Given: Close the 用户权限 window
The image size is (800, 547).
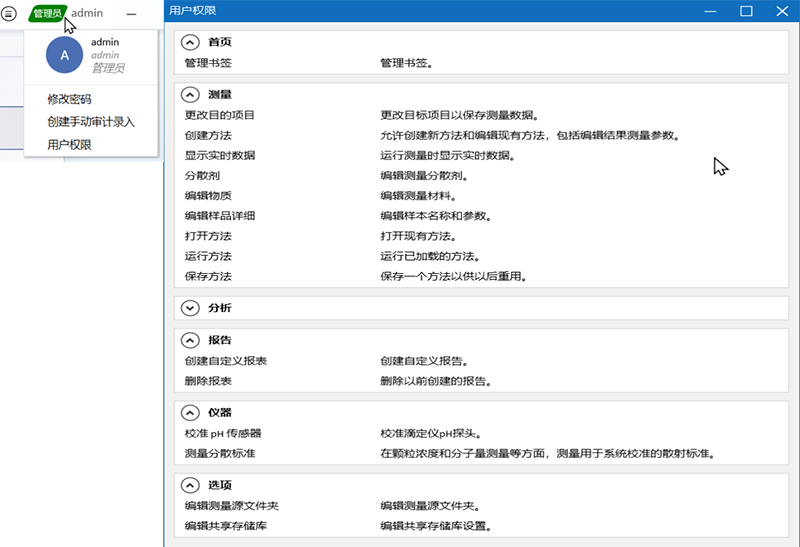Looking at the screenshot, I should tap(782, 11).
